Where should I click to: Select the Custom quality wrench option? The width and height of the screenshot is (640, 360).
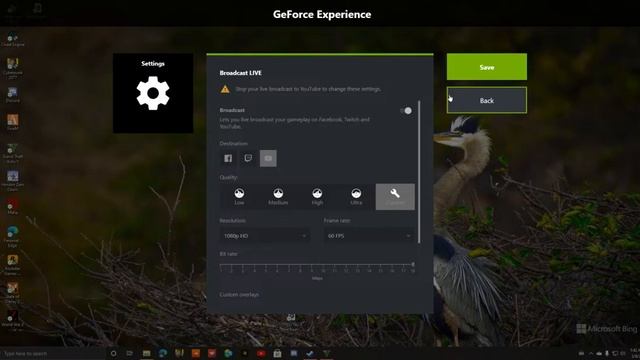coord(395,197)
